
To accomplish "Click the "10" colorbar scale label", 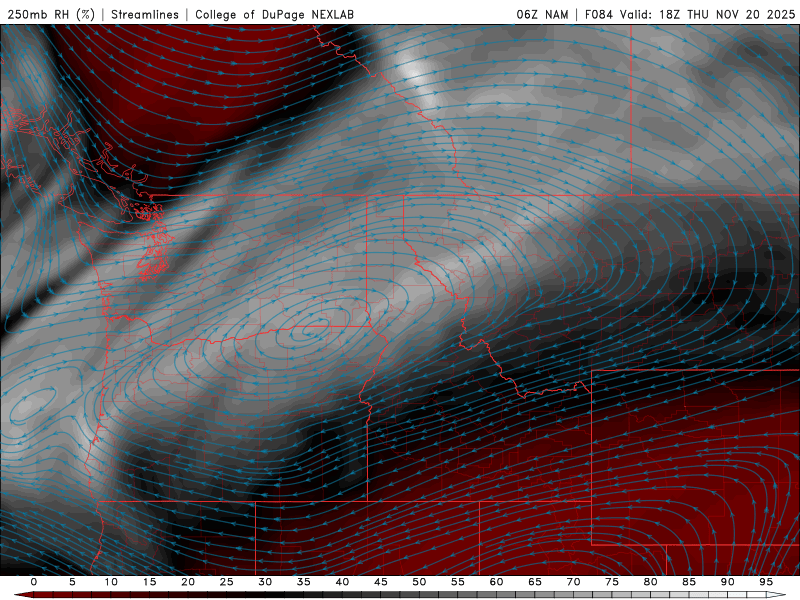I will [111, 582].
